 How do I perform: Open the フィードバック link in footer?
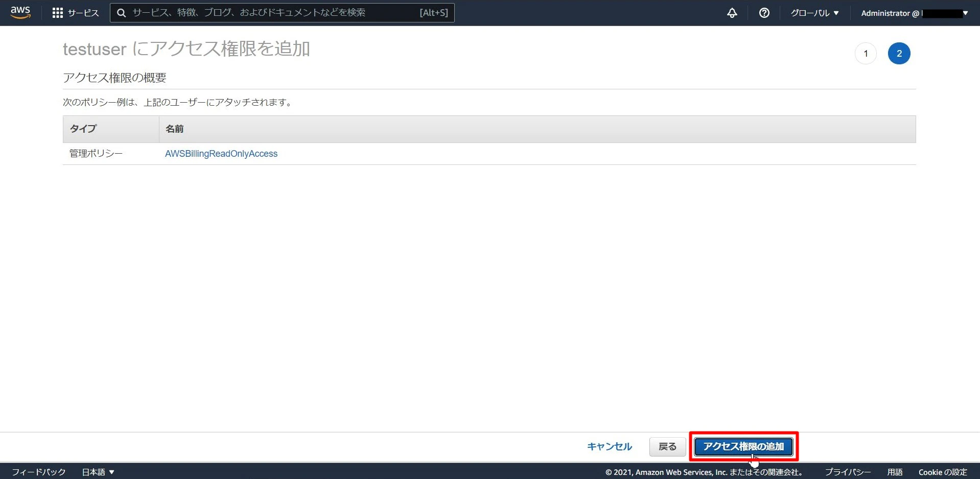pos(39,472)
